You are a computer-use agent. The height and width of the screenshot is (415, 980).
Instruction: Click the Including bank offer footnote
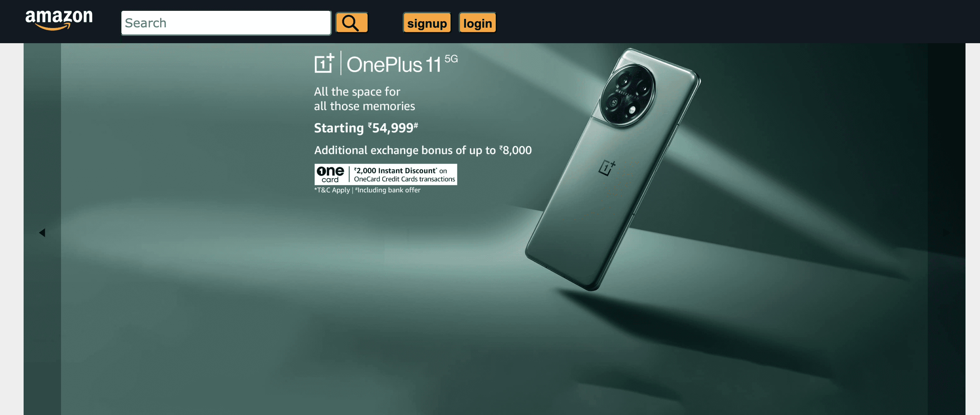click(388, 190)
